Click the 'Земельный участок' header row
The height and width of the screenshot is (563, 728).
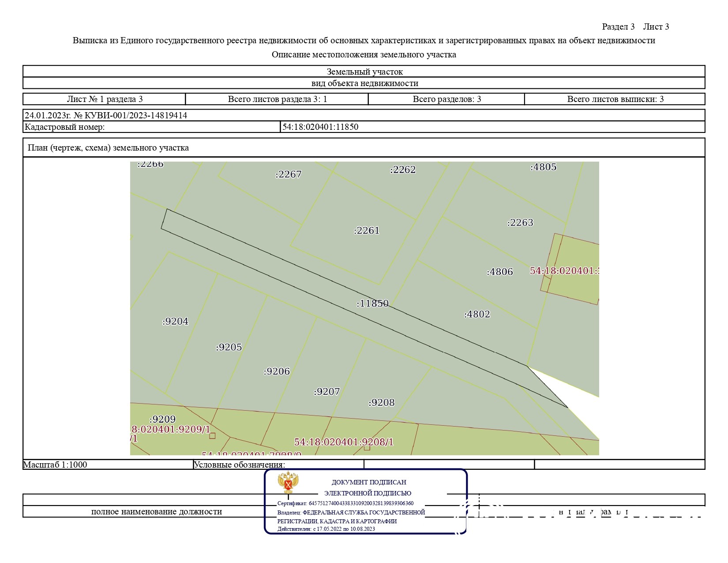click(x=364, y=72)
